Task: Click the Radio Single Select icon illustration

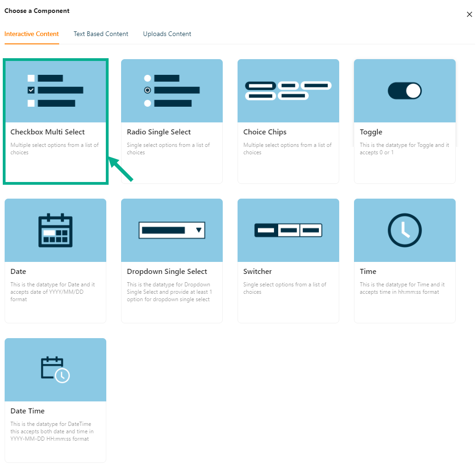Action: point(172,91)
